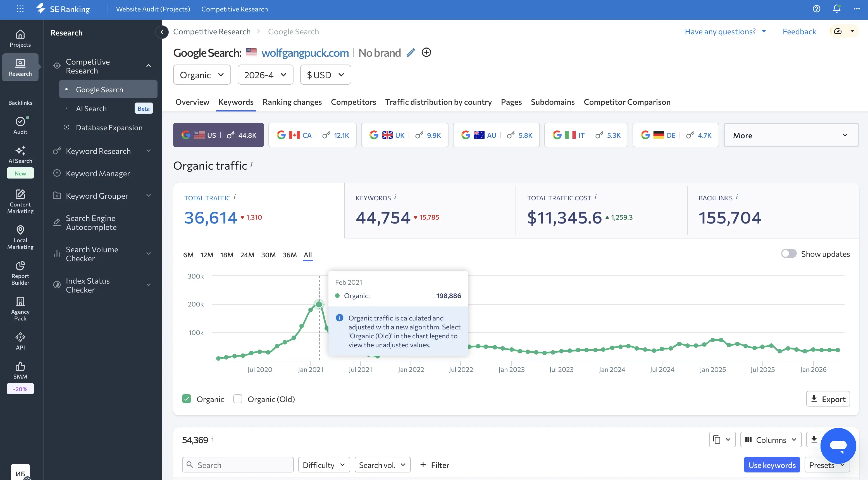
Task: Toggle Show updates on the chart
Action: click(x=788, y=253)
